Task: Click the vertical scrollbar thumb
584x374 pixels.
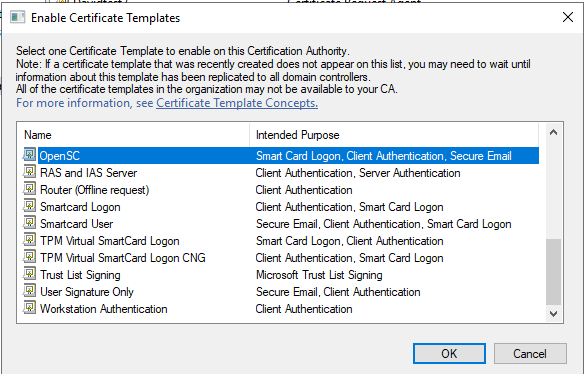Action: 553,272
